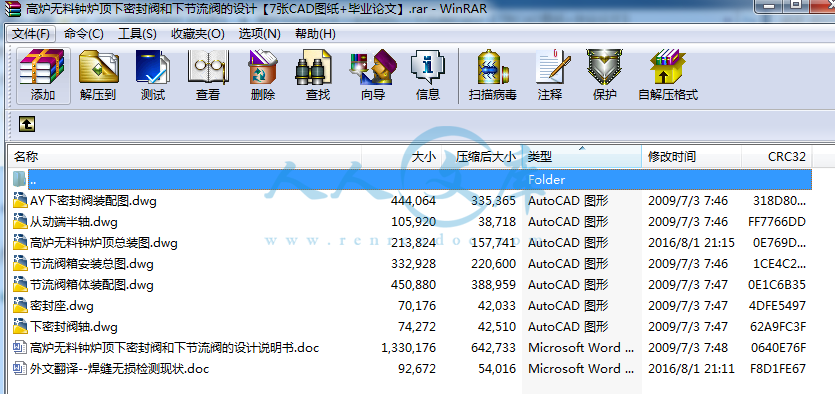
Task: Click size value 444,064
Action: click(413, 201)
